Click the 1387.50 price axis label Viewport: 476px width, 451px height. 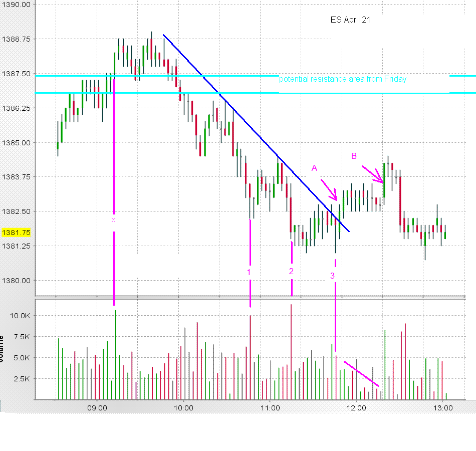(x=16, y=74)
